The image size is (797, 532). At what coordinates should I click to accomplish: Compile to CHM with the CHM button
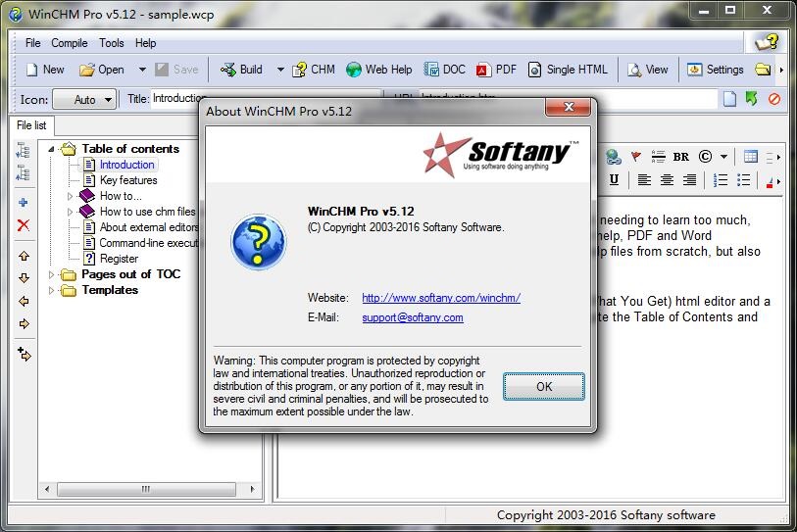pyautogui.click(x=313, y=70)
